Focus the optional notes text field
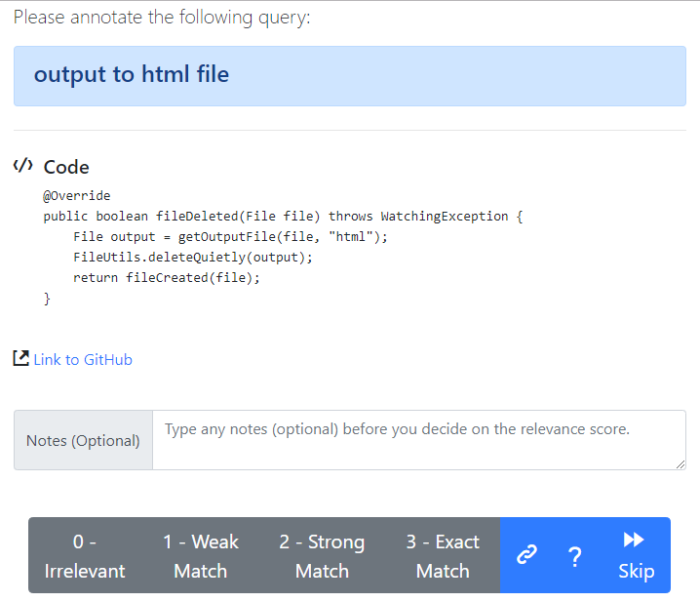Viewport: 700px width, 602px height. tap(419, 440)
